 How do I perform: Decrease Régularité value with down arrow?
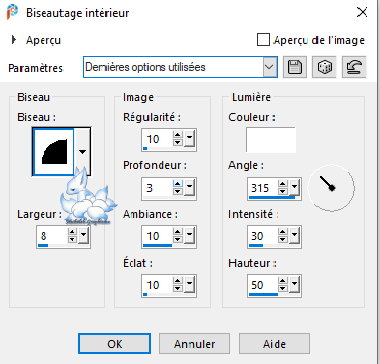[x=178, y=142]
